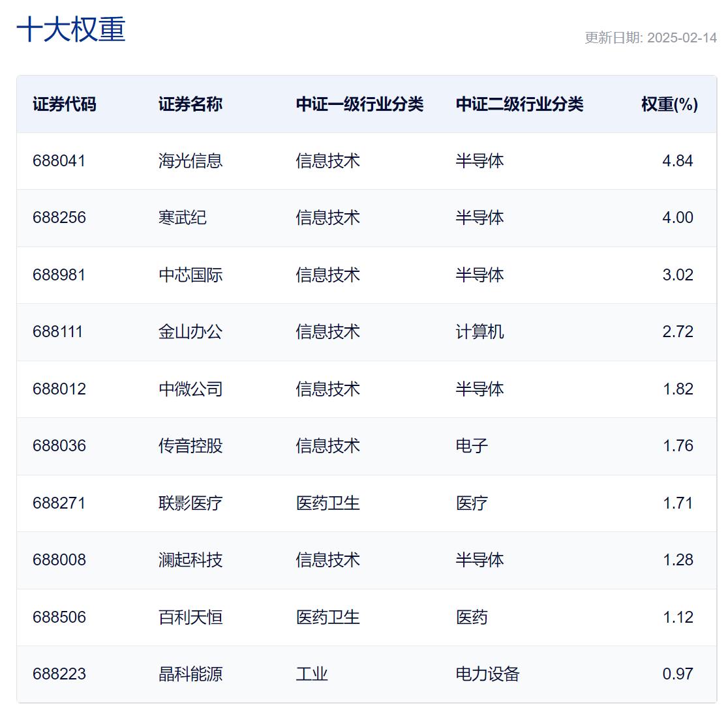Viewport: 728px width, 714px height.
Task: Click 医药卫生 cell in 联影医疗 row
Action: 327,503
